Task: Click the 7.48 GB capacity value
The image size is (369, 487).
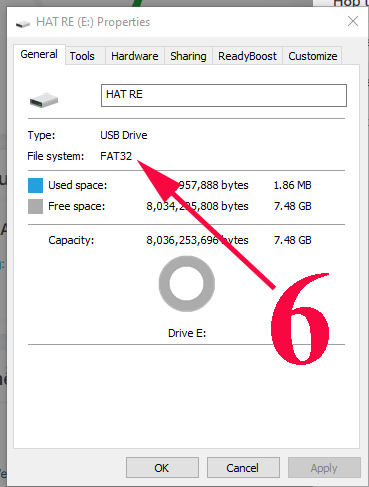Action: coord(292,240)
